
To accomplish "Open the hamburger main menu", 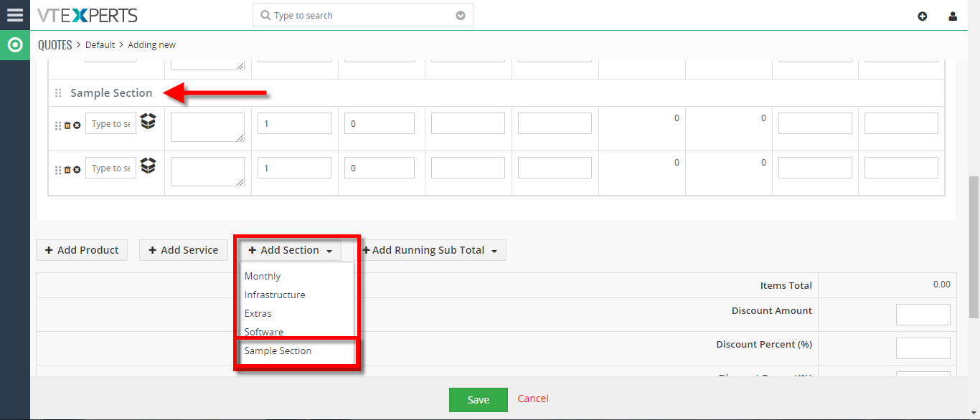I will (14, 14).
